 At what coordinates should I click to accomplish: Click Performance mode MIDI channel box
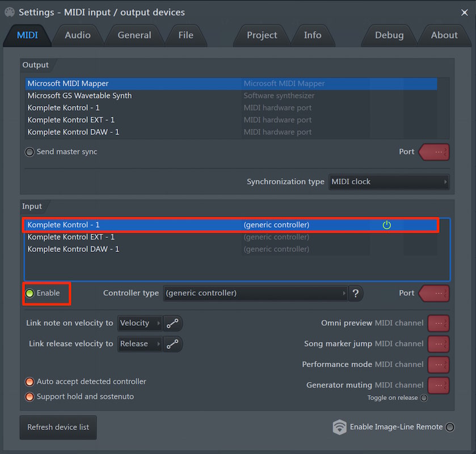[439, 365]
